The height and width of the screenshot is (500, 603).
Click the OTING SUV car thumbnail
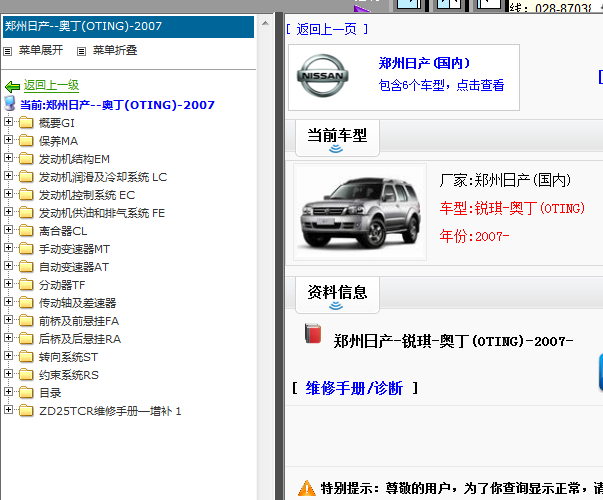(360, 212)
